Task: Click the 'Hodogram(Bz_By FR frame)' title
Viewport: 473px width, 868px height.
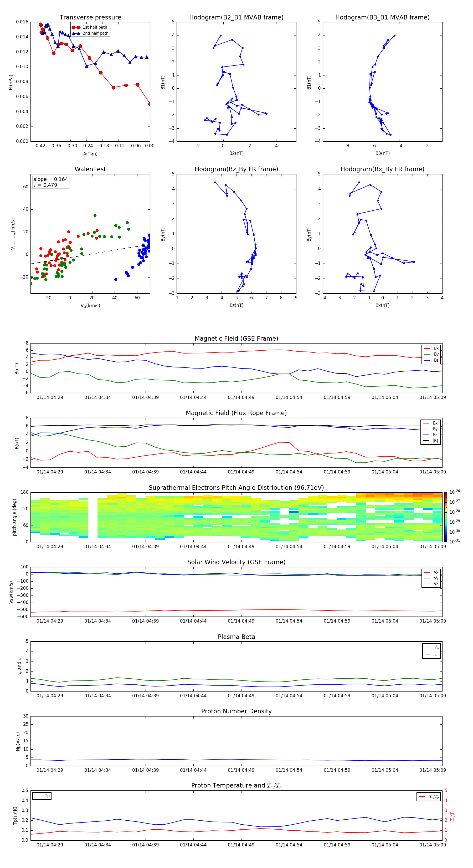Action: (236, 169)
